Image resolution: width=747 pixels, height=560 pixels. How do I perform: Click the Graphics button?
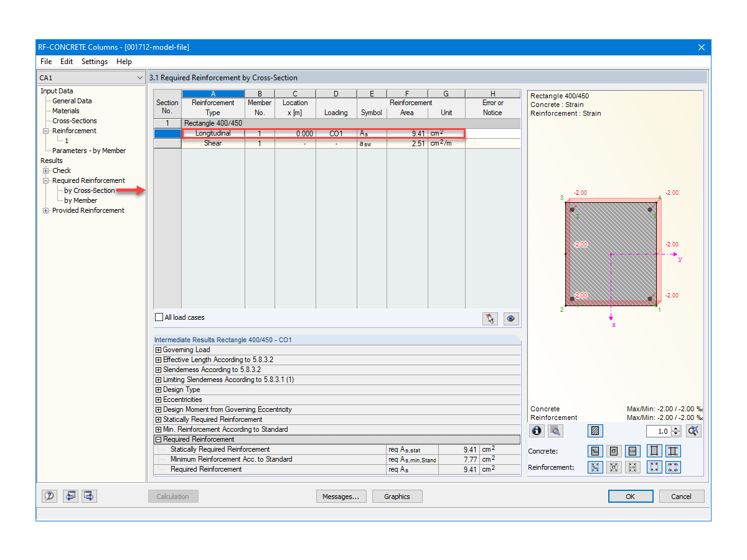tap(397, 496)
